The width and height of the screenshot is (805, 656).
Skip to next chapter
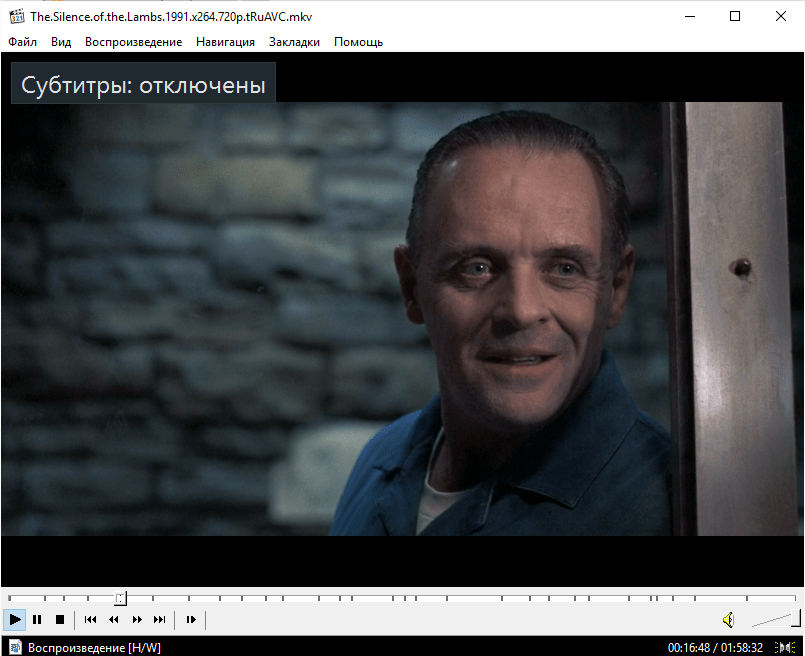160,620
